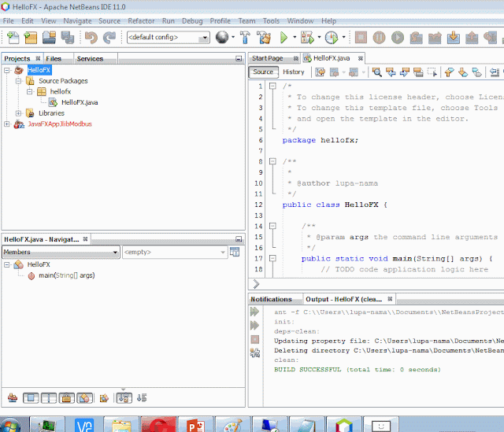Click the BUILD SUCCESSFUL output line
This screenshot has height=432, width=504.
357,369
